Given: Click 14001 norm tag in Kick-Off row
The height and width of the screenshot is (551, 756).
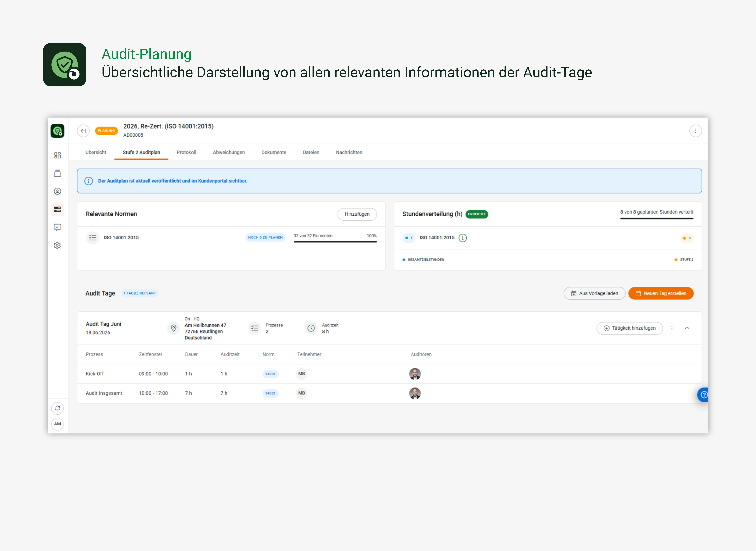Looking at the screenshot, I should tap(270, 374).
